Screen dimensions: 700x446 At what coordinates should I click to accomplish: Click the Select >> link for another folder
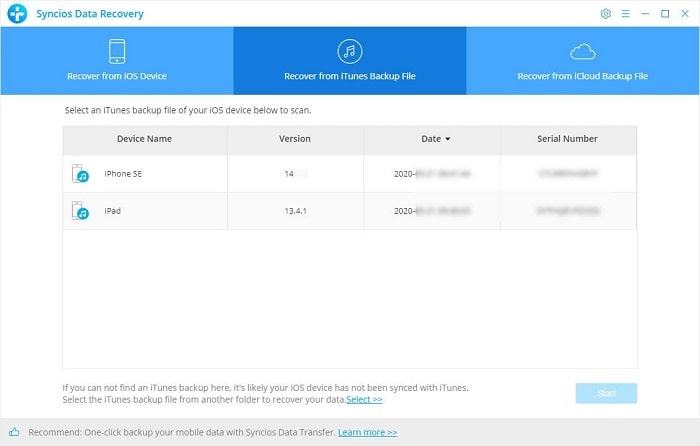pyautogui.click(x=364, y=400)
